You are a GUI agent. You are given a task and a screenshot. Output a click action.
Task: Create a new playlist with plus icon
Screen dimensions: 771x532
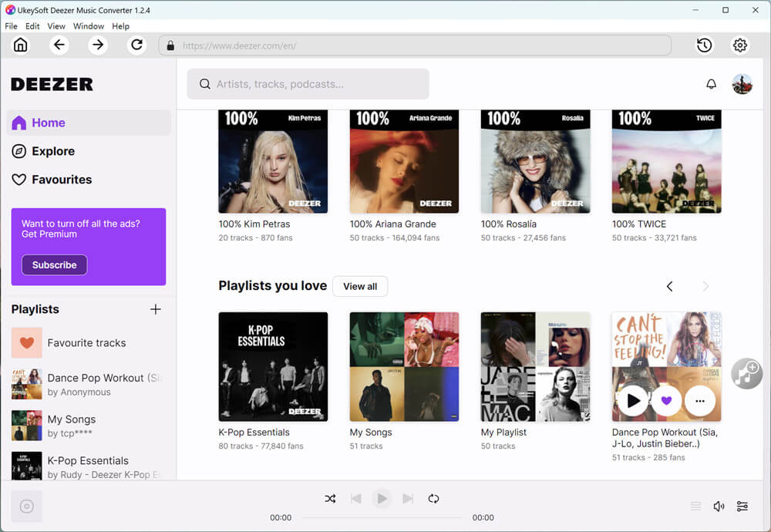pyautogui.click(x=155, y=309)
